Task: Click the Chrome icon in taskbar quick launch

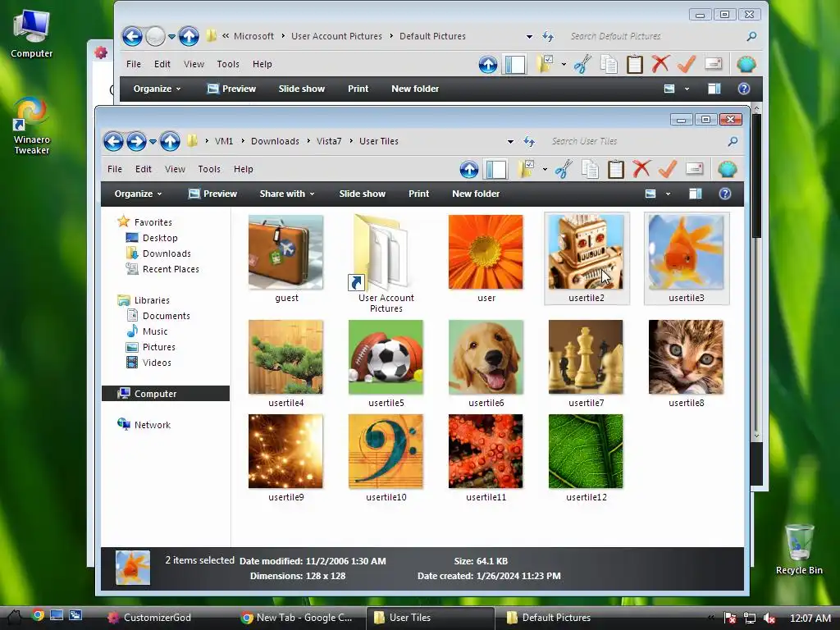Action: tap(38, 615)
